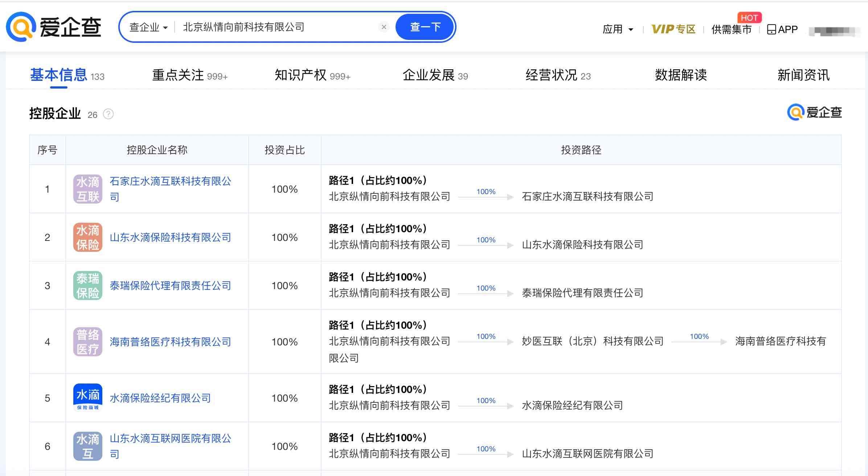Click 泰瑞保险代理有限责任公司 in the row 3 path
Viewport: 868px width, 476px height.
click(x=582, y=293)
